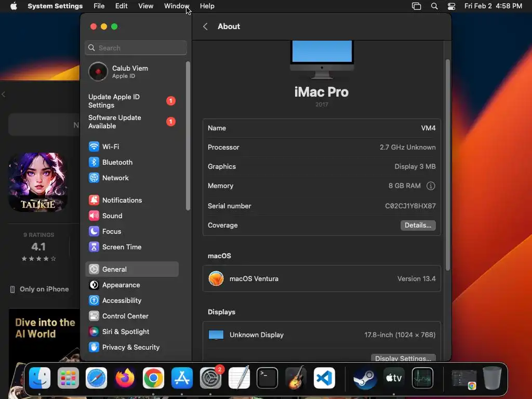Open Spotlight search in menu bar
Screen dimensions: 532x399
point(434,6)
